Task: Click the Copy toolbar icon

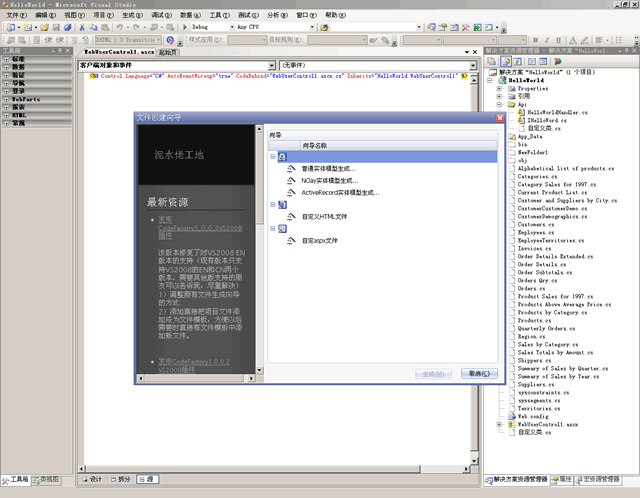Action: click(93, 27)
